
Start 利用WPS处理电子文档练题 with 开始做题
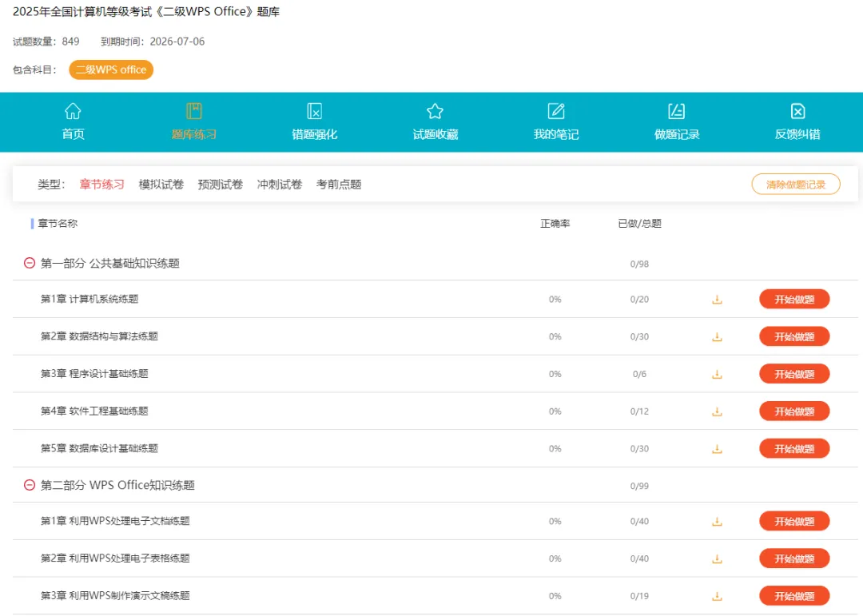pos(794,521)
